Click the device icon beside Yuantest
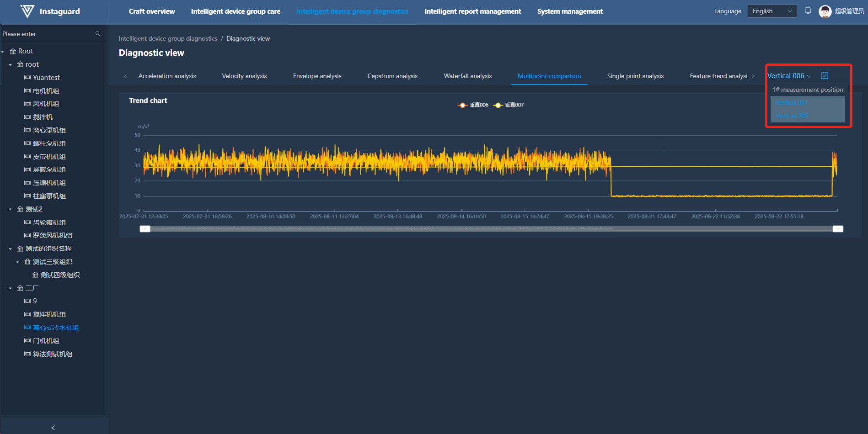The height and width of the screenshot is (434, 868). coord(27,78)
